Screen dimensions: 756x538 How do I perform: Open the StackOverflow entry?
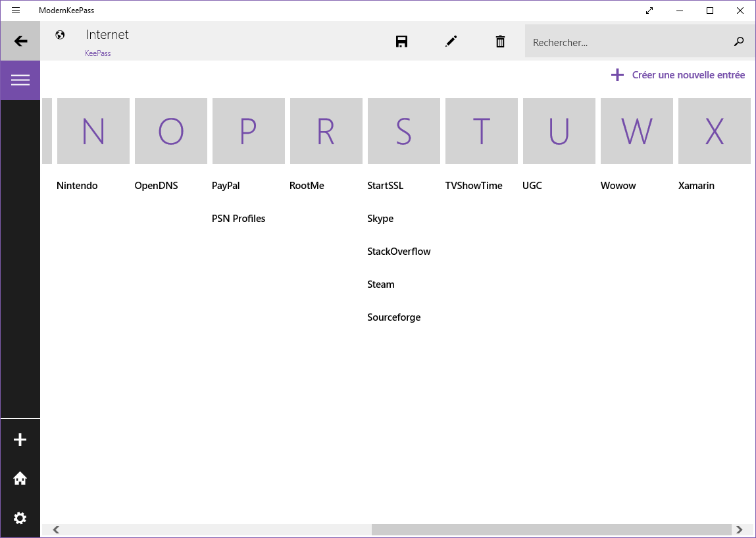tap(399, 252)
